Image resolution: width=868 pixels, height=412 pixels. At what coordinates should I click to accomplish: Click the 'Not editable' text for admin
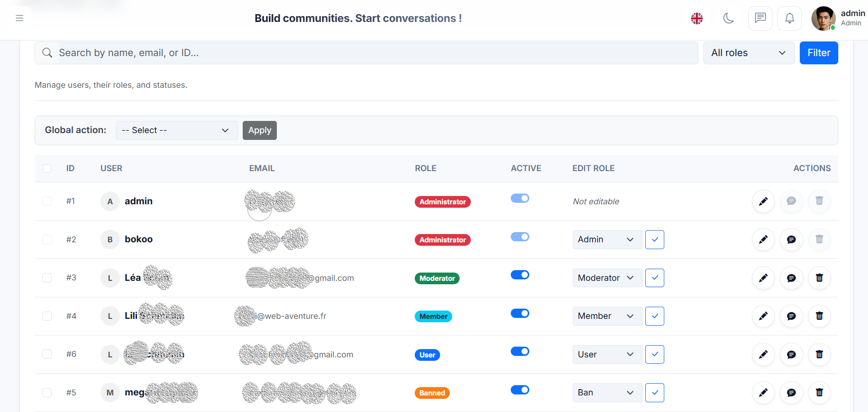[x=596, y=201]
